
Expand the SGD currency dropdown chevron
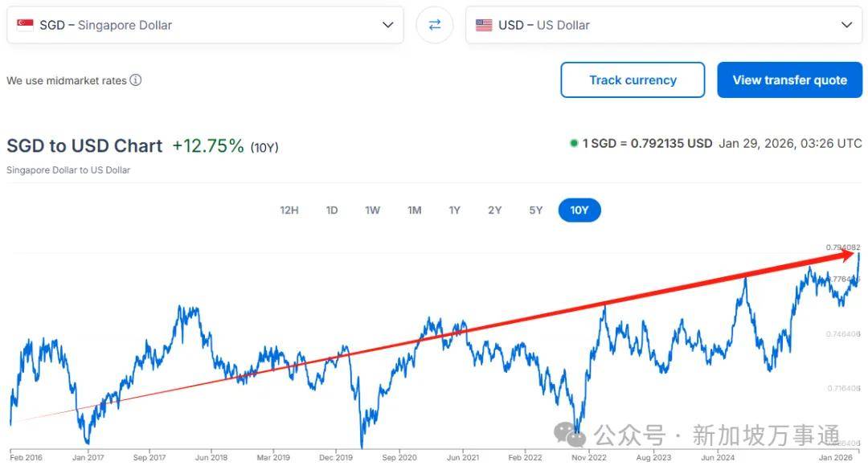click(x=388, y=25)
